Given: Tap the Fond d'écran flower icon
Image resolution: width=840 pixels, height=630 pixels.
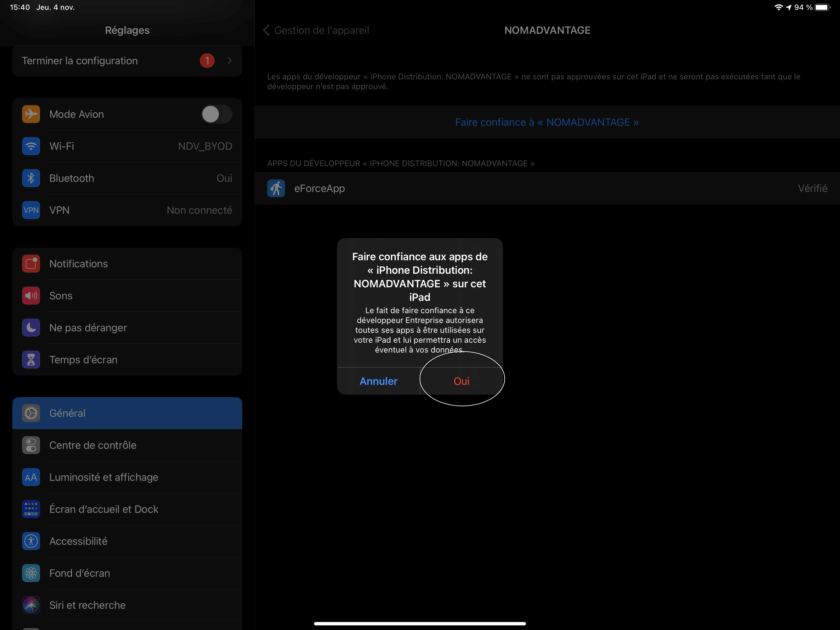Looking at the screenshot, I should pos(31,573).
